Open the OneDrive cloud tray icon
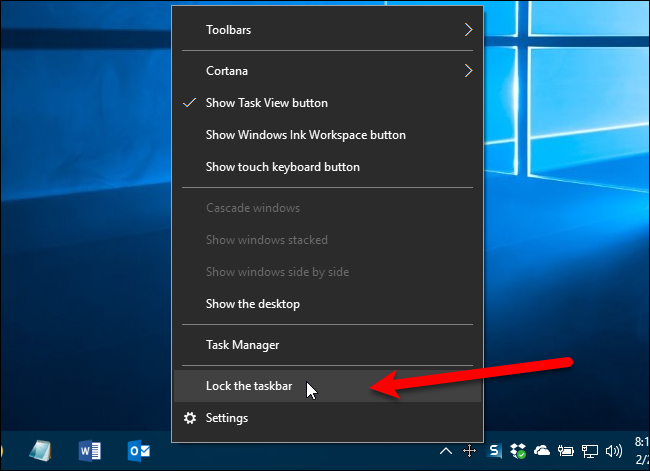This screenshot has height=471, width=650. coord(543,451)
